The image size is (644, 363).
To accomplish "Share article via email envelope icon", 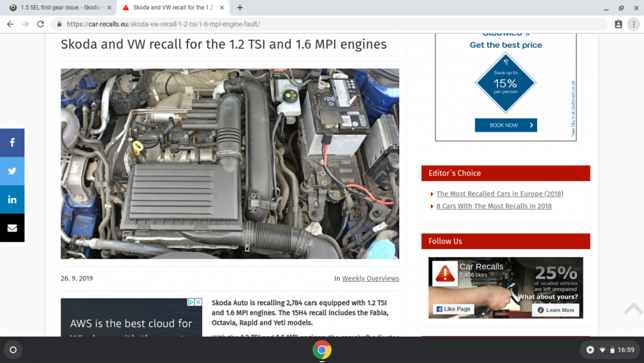I will (12, 228).
